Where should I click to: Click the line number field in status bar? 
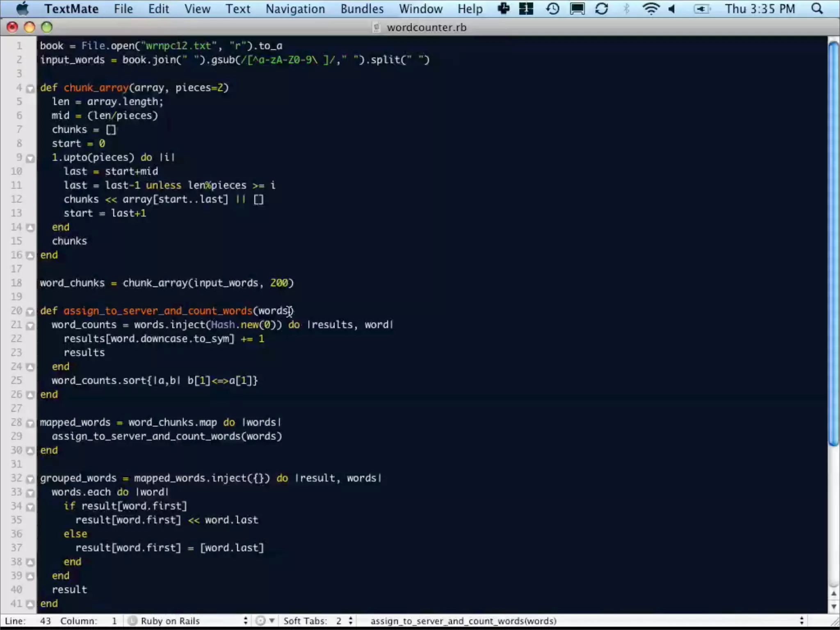pos(45,621)
